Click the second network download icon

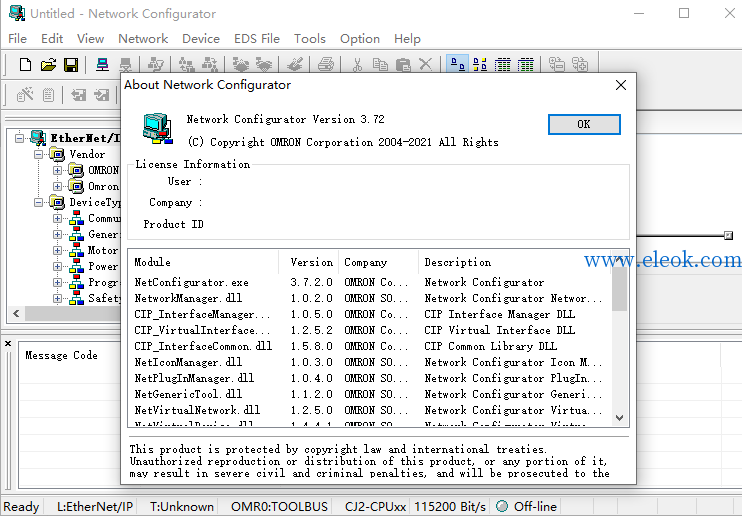pyautogui.click(x=210, y=64)
